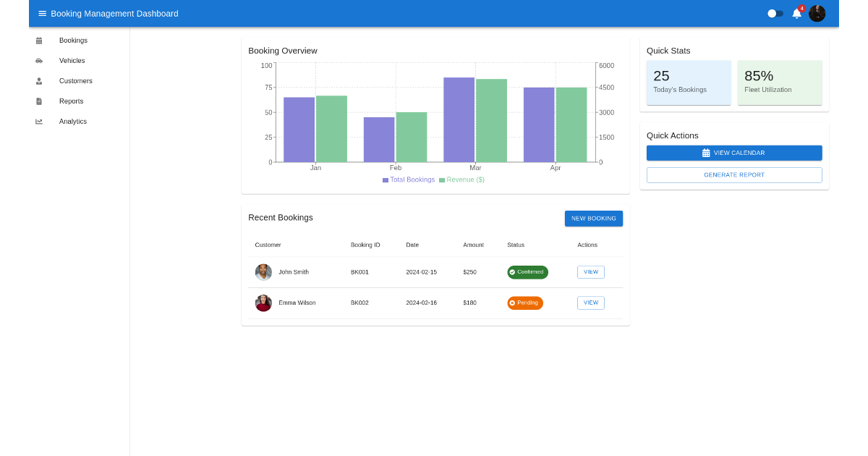Open the user profile avatar menu
The width and height of the screenshot is (868, 456).
click(817, 13)
